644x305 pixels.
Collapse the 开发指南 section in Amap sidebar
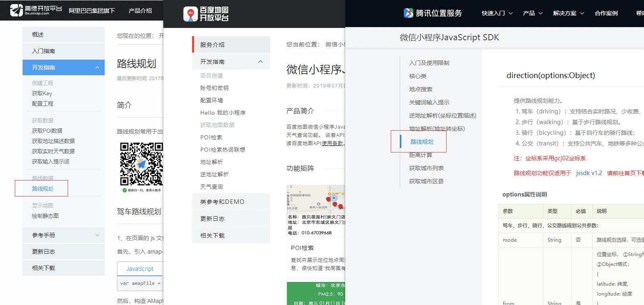97,67
